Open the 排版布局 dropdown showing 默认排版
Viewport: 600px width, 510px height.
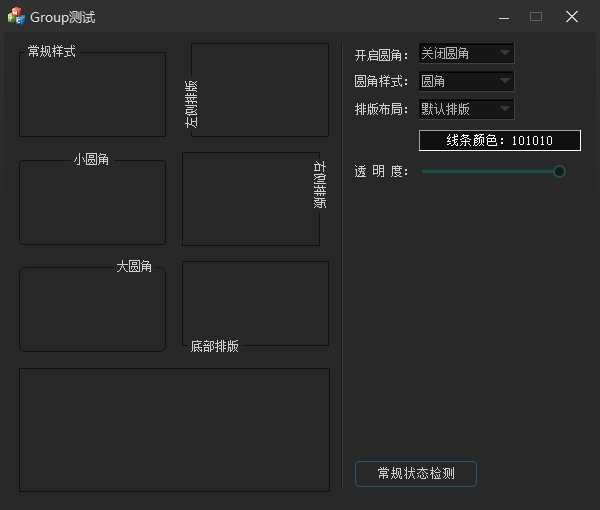click(x=467, y=109)
